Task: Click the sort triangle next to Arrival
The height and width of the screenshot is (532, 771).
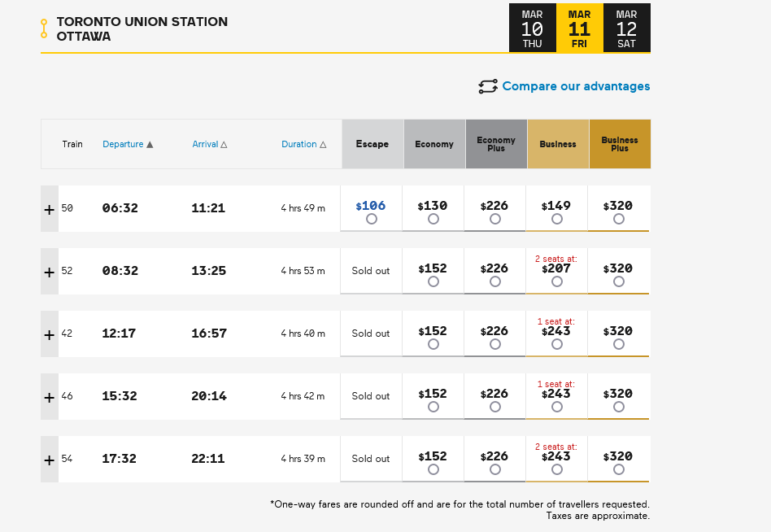Action: pyautogui.click(x=224, y=145)
